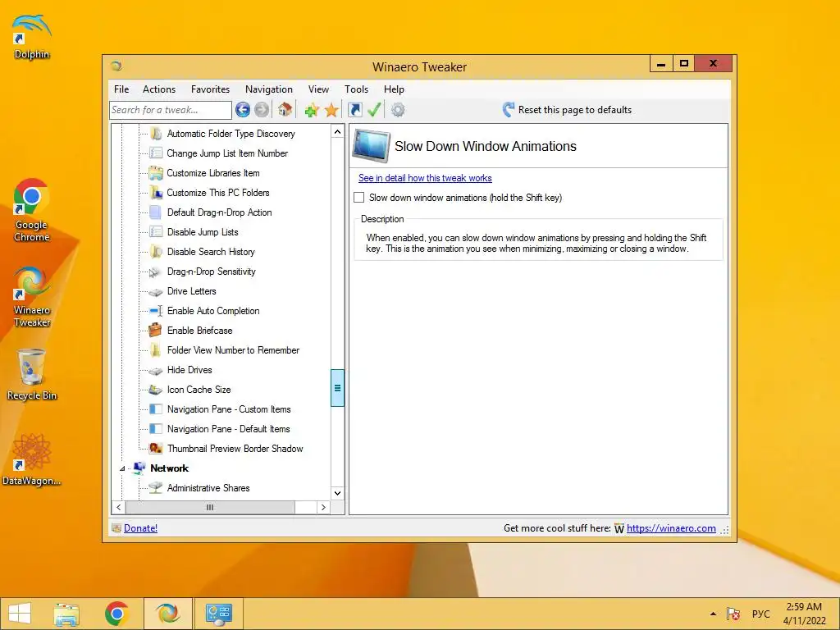The width and height of the screenshot is (840, 630).
Task: Select Change Jump List Item Number
Action: (227, 153)
